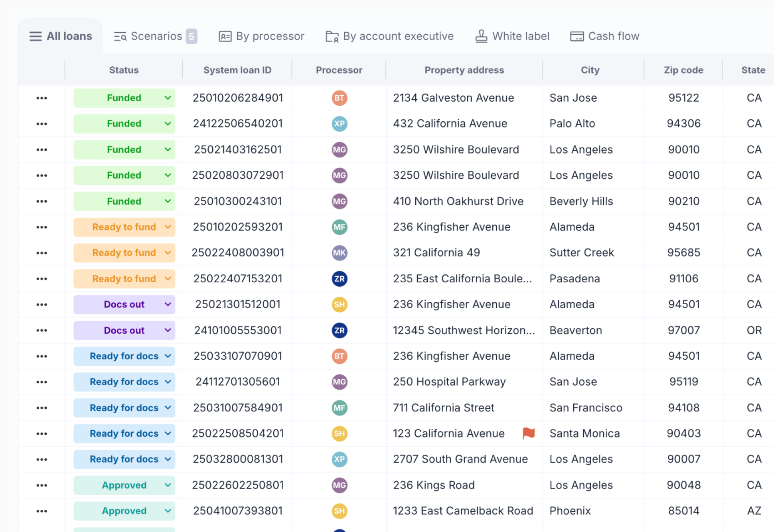Image resolution: width=774 pixels, height=532 pixels.
Task: Click the Processor column header
Action: [339, 70]
